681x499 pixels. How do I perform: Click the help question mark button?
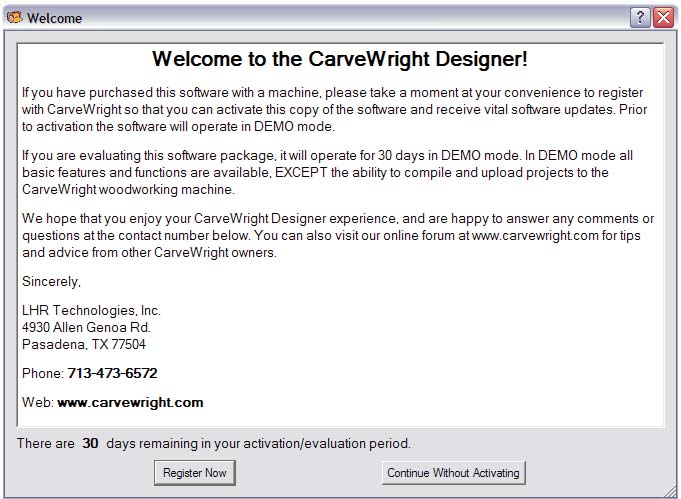tap(640, 18)
